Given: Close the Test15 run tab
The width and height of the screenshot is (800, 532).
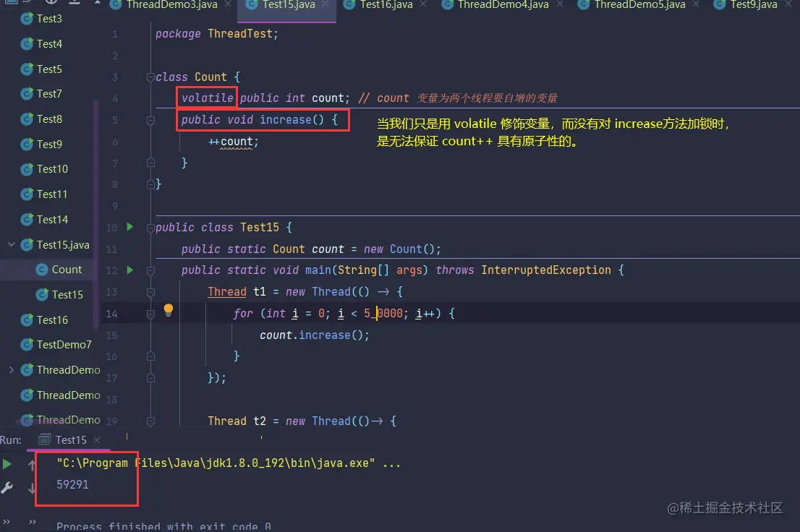Looking at the screenshot, I should pyautogui.click(x=97, y=439).
